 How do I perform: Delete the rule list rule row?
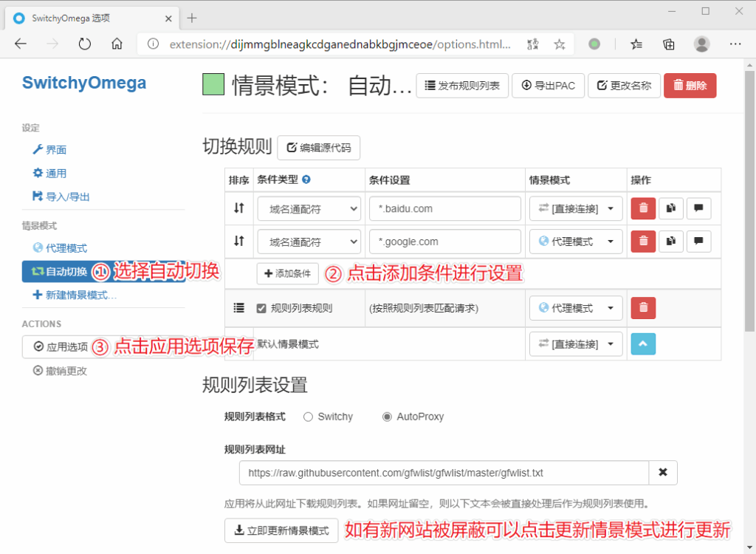pos(643,308)
